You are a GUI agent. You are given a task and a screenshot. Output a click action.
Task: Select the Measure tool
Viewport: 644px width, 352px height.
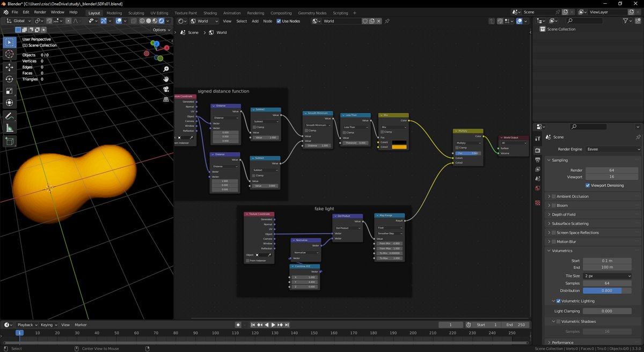[x=9, y=128]
